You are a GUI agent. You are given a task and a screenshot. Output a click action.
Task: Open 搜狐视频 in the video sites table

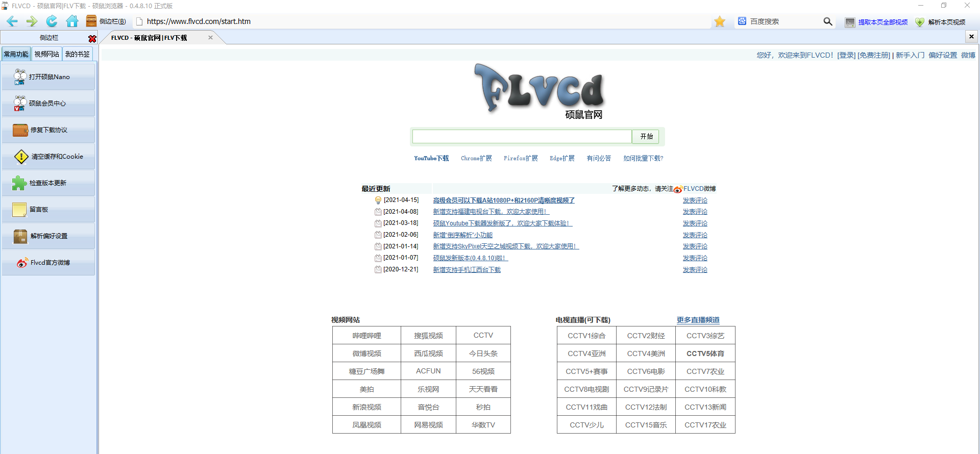coord(428,336)
